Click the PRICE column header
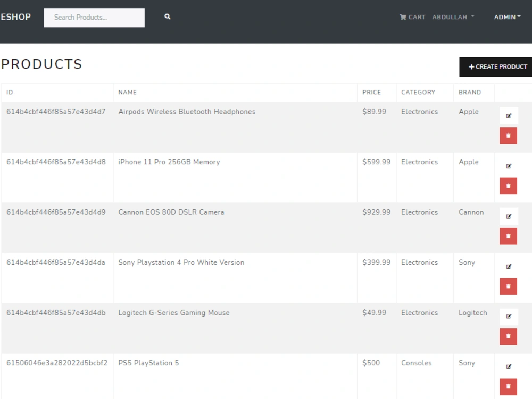Image resolution: width=532 pixels, height=399 pixels. click(x=371, y=92)
